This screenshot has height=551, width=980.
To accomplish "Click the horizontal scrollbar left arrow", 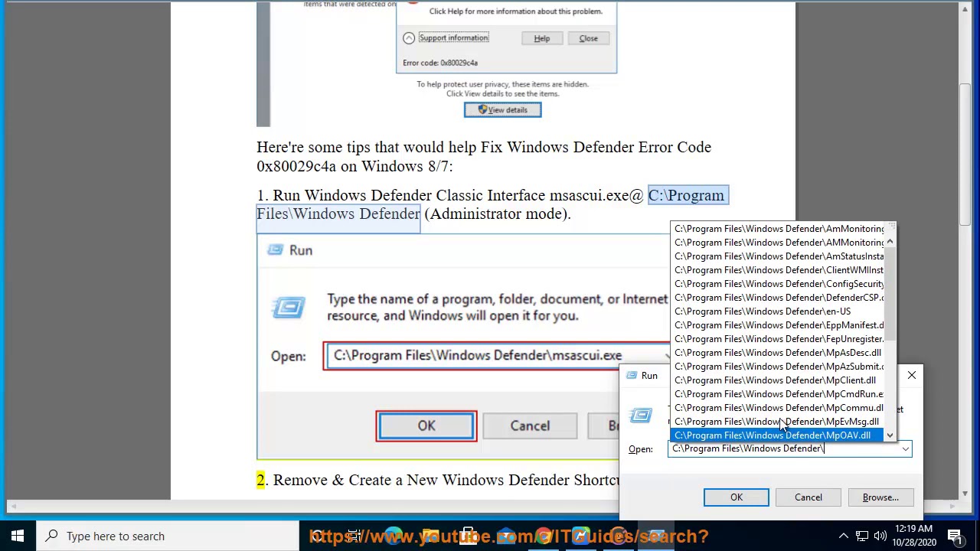I will tap(12, 506).
